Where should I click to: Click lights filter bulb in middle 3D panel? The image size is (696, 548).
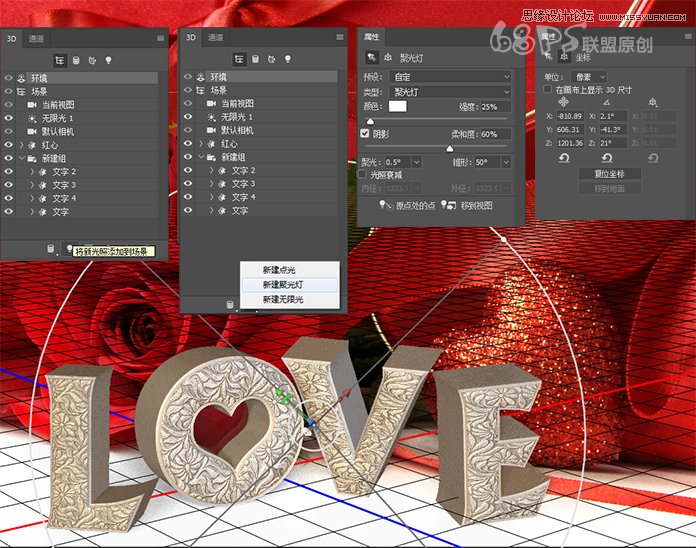[x=288, y=59]
